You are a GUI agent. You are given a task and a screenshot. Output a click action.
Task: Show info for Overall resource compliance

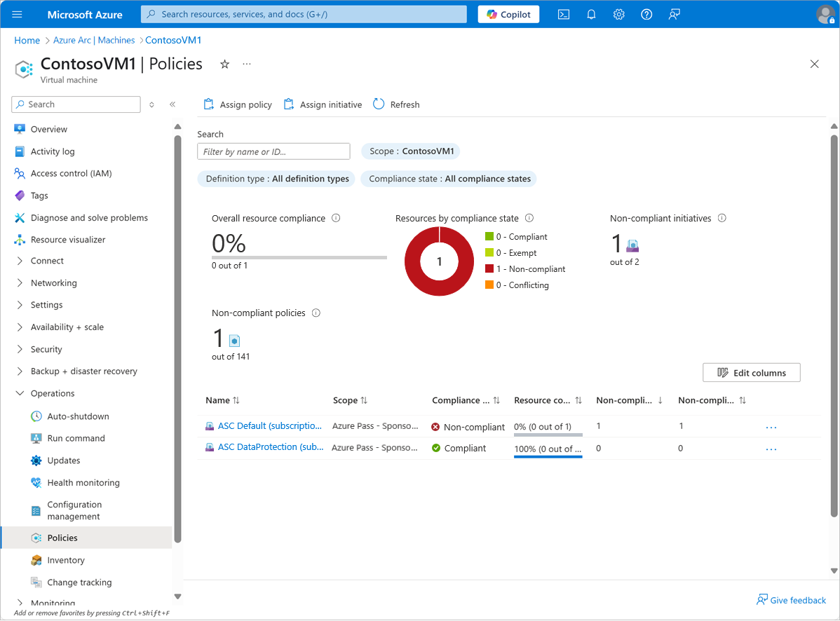click(336, 218)
